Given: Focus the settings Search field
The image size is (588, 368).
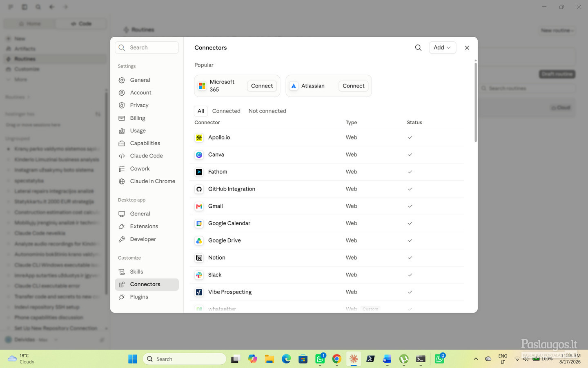Looking at the screenshot, I should coord(147,47).
